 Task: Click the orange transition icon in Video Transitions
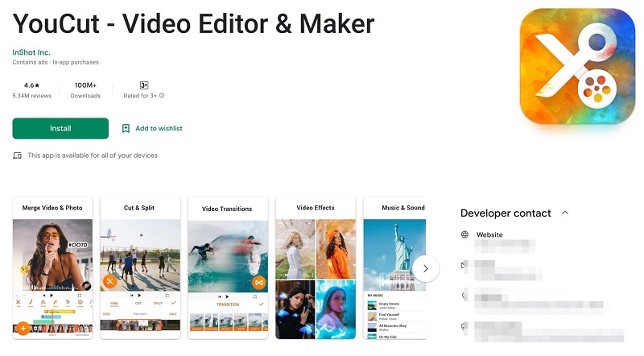258,283
